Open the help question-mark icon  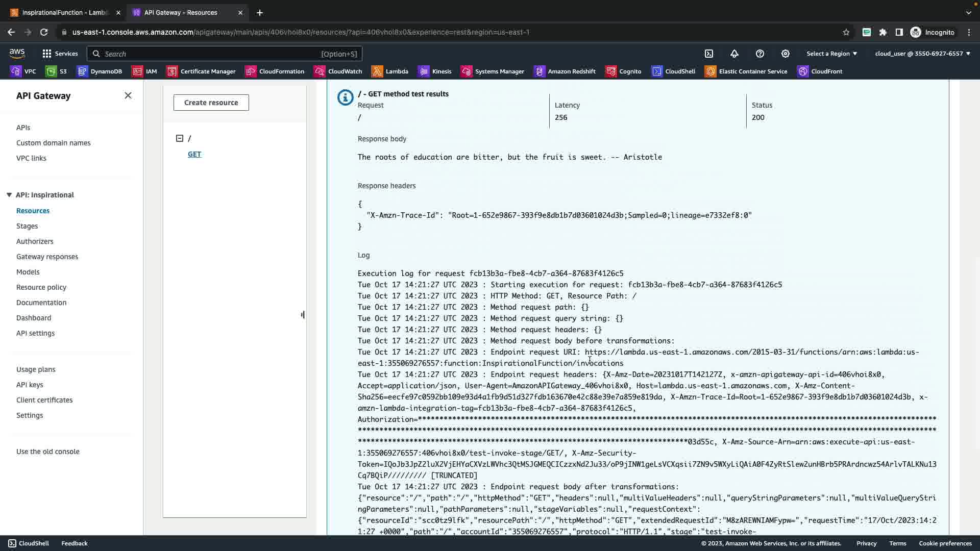tap(760, 54)
